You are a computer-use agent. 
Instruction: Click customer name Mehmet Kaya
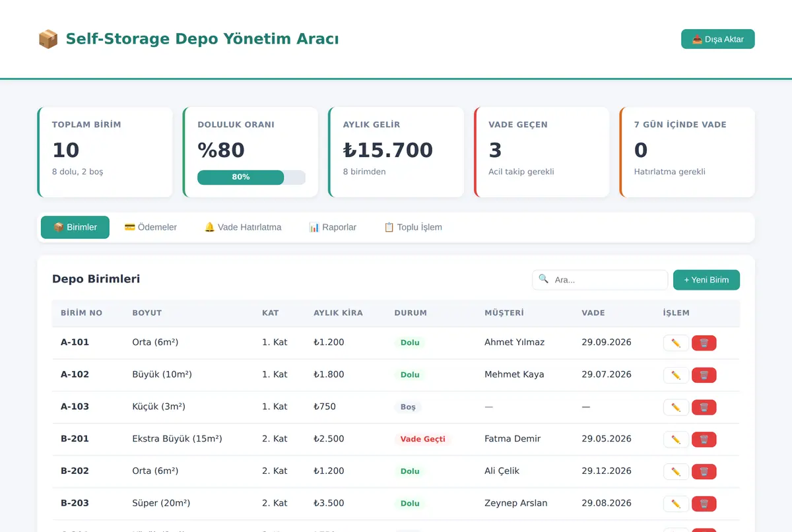click(x=514, y=374)
